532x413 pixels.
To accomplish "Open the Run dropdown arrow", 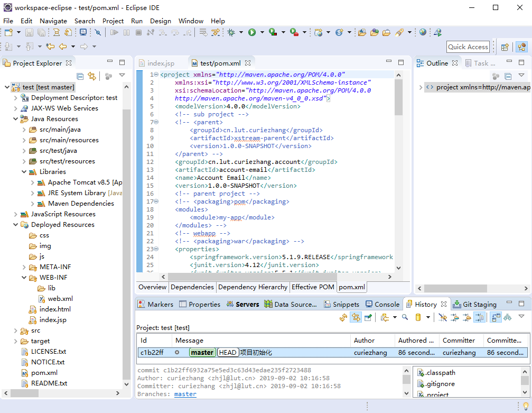I will click(x=262, y=32).
